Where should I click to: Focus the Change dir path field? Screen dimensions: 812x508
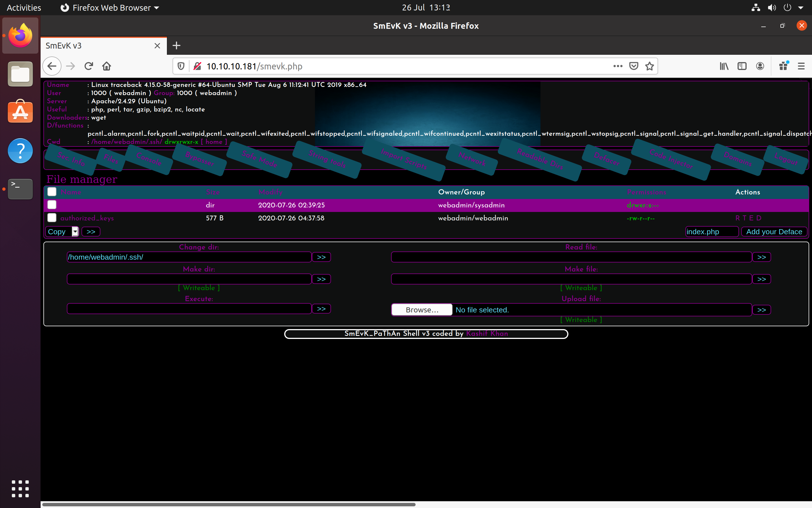point(189,257)
